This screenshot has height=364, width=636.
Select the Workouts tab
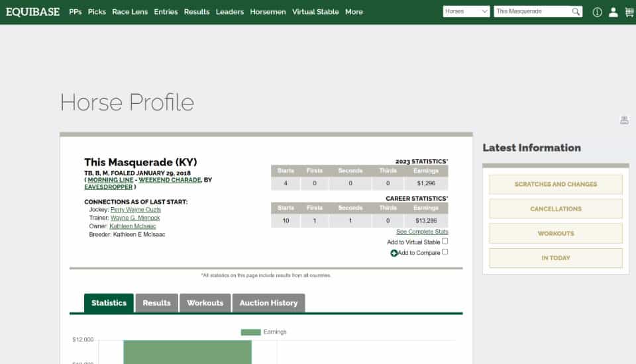[205, 303]
